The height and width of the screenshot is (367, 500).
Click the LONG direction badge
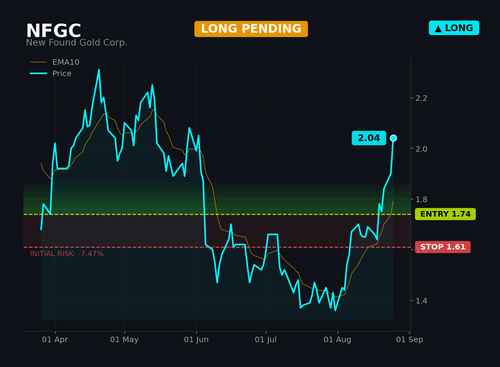pyautogui.click(x=454, y=28)
